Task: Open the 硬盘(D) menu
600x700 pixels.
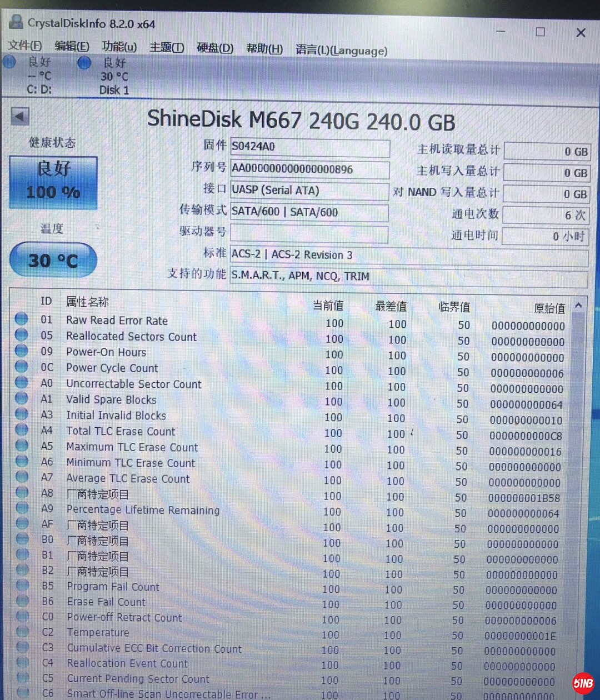Action: (x=215, y=48)
